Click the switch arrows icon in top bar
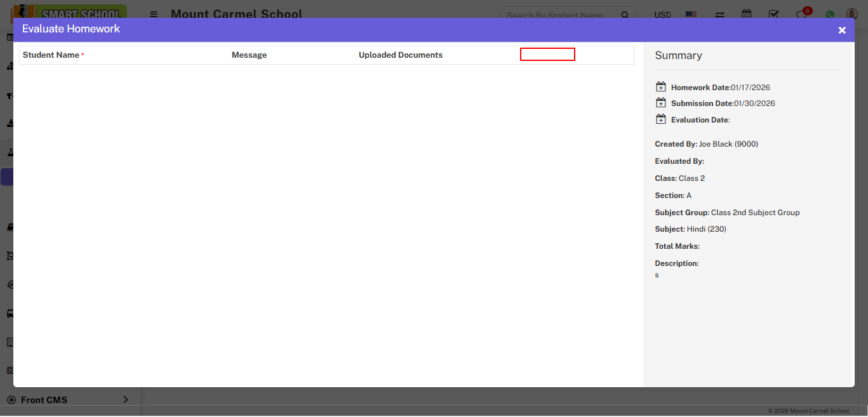868x417 pixels. [719, 14]
